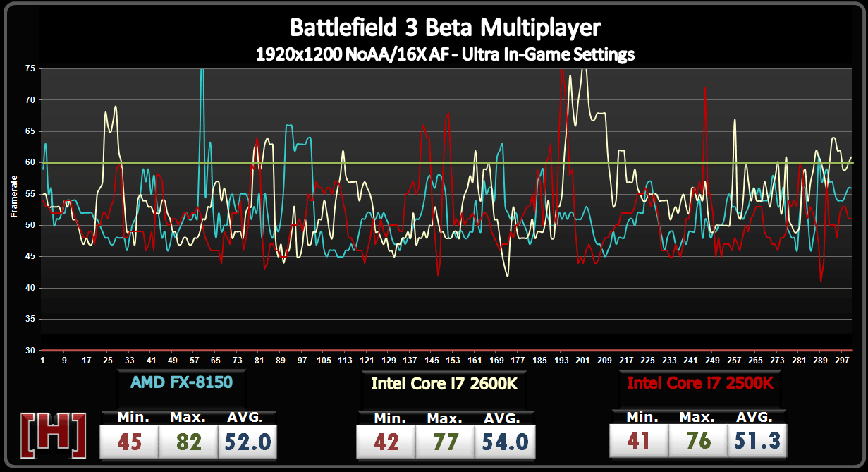Select the 'Intel Core I7 2500K' legend label
The image size is (868, 472).
point(700,383)
